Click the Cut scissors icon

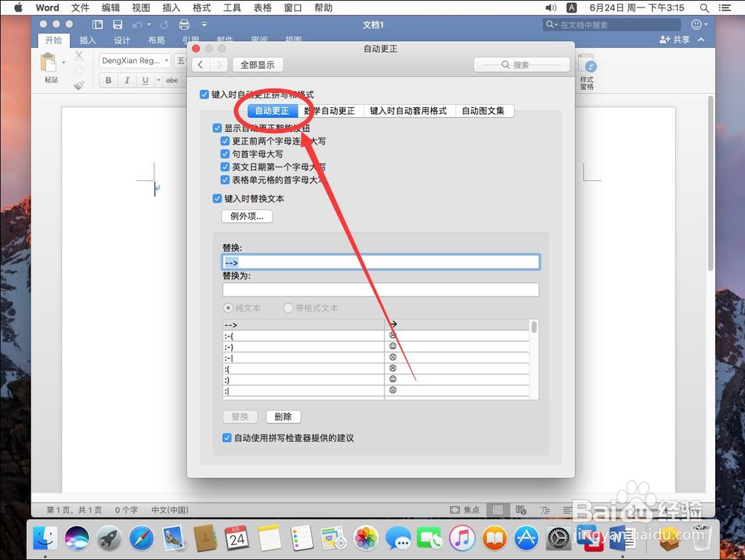point(79,56)
